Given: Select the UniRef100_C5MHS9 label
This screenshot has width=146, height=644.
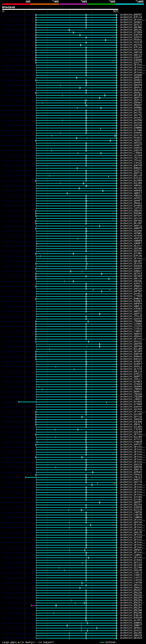Looking at the screenshot, I should [x=131, y=389].
